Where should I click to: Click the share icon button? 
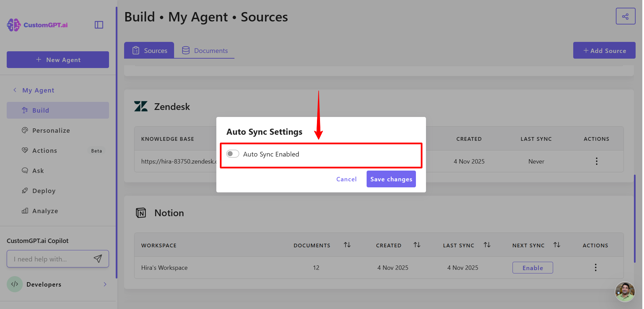click(x=625, y=16)
